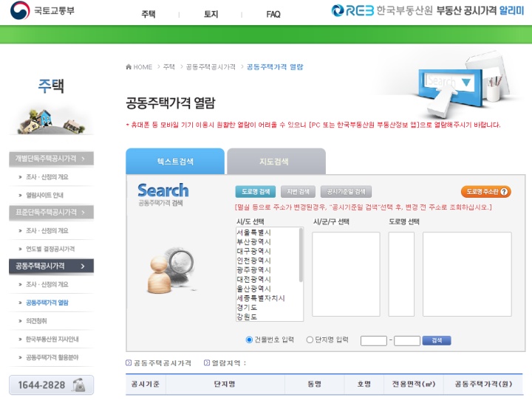This screenshot has width=532, height=400.
Task: Open 조사·산정의 개요 under 표준단독주택공시가격
Action: pos(47,231)
